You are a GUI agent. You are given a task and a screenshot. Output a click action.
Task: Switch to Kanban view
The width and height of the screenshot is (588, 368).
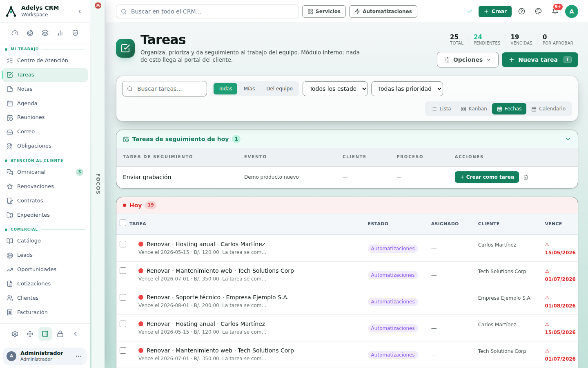(x=474, y=109)
